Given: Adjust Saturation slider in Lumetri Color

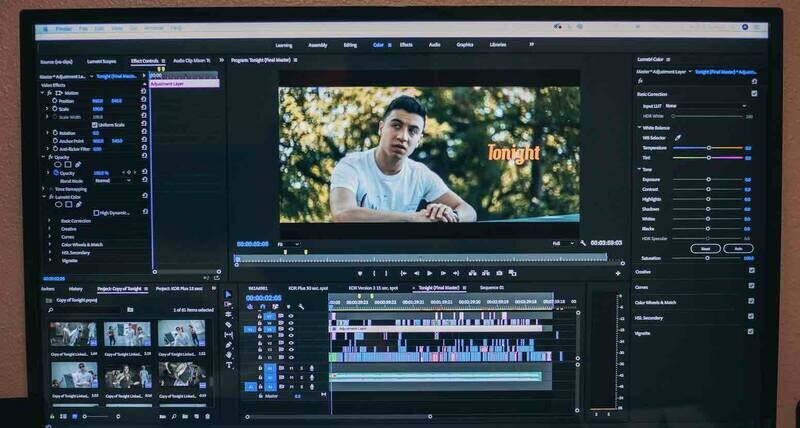Looking at the screenshot, I should click(x=707, y=258).
